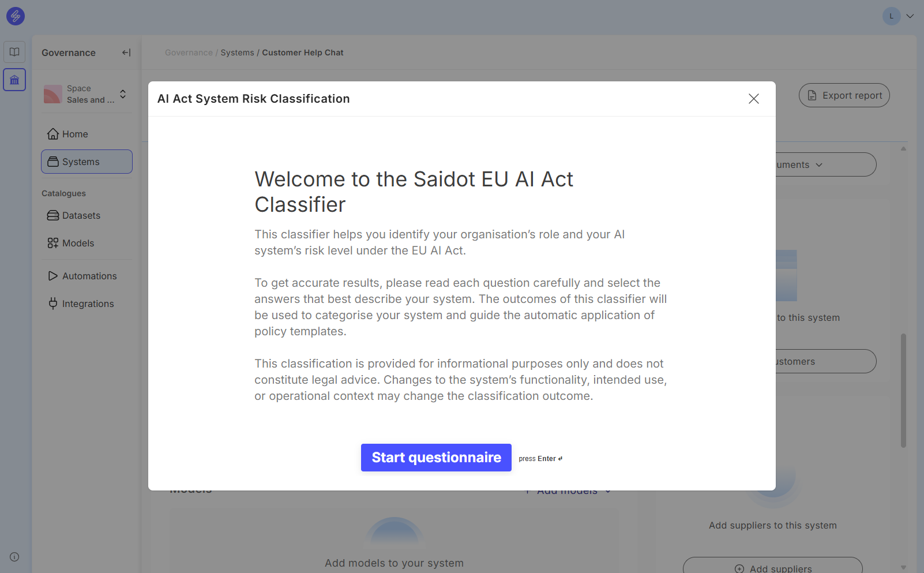924x573 pixels.
Task: Open Models catalogue
Action: click(x=78, y=243)
